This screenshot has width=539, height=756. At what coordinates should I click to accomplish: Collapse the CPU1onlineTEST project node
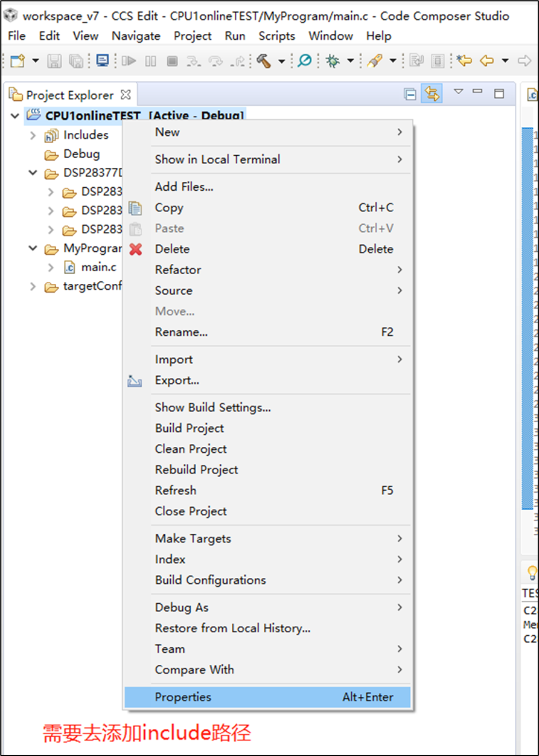[15, 115]
